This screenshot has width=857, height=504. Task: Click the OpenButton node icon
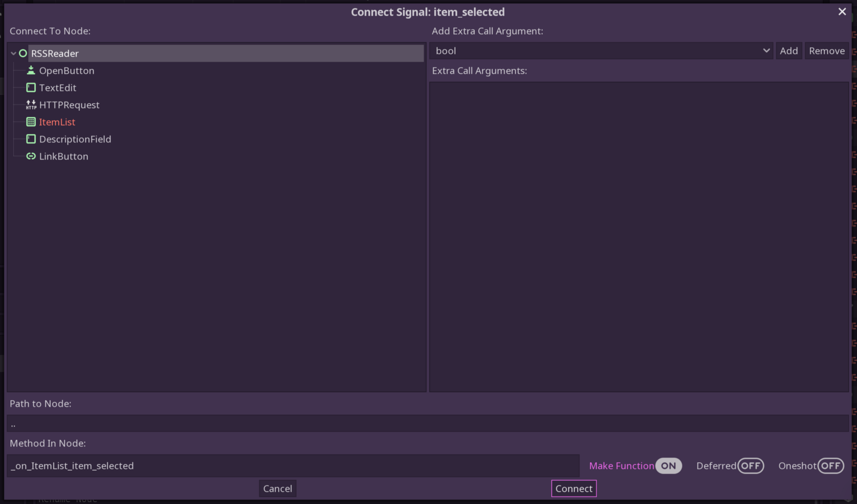click(x=31, y=71)
